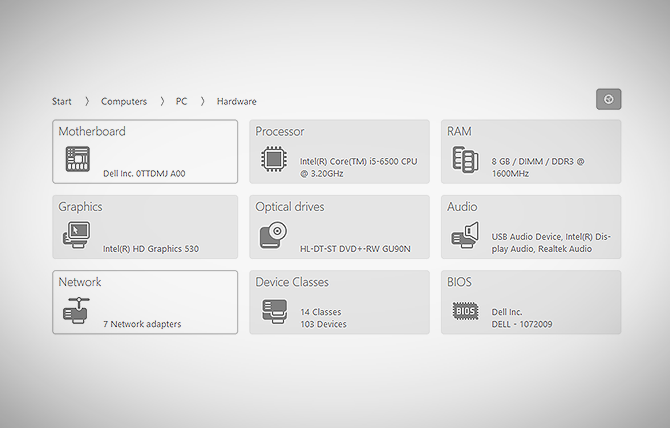This screenshot has width=670, height=428.
Task: Click text '8 GB / DIMM / DDR3 @'
Action: [x=538, y=161]
